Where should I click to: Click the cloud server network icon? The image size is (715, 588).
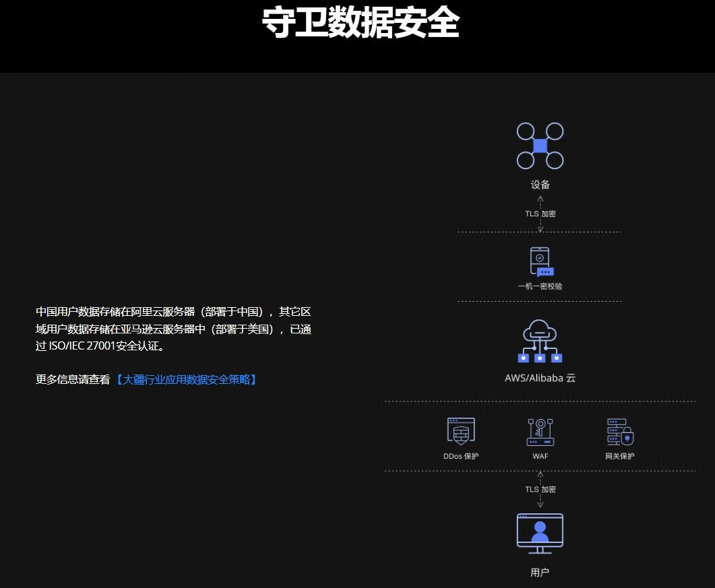540,342
